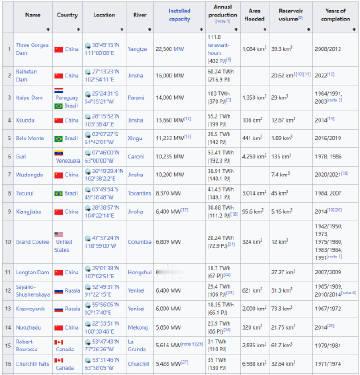Open the Tocantins river link
The image size is (360, 375).
click(x=139, y=193)
